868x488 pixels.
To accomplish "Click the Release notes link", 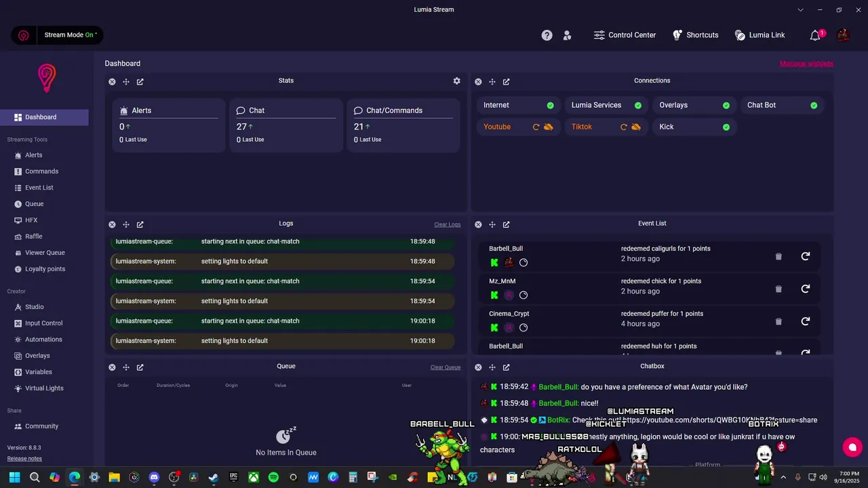I will [24, 459].
